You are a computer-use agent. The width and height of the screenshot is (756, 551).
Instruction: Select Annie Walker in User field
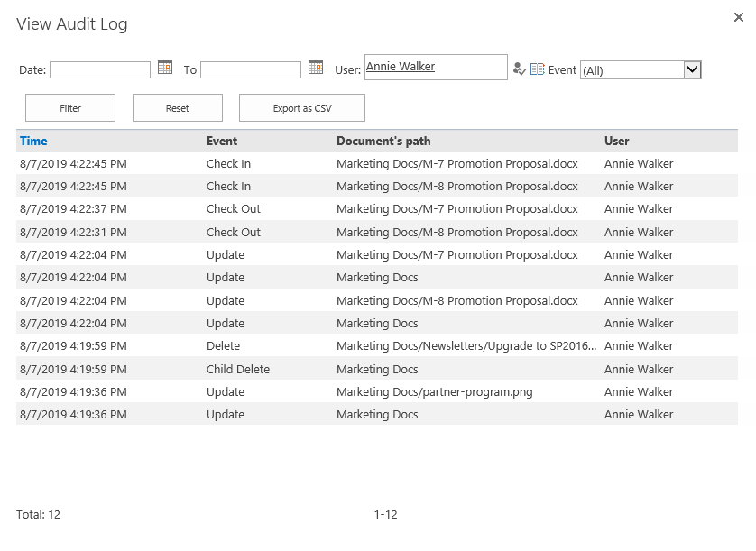tap(401, 67)
